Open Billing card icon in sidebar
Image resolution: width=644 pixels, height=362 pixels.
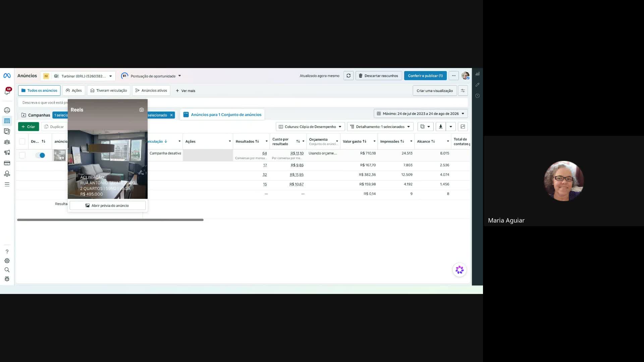(x=7, y=163)
